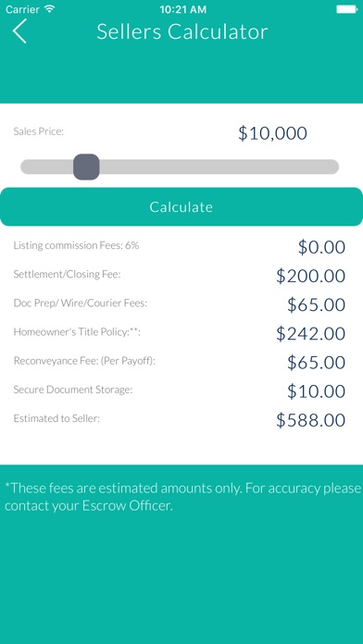Tap the $200.00 settlement fee amount
This screenshot has width=363, height=644.
click(311, 276)
